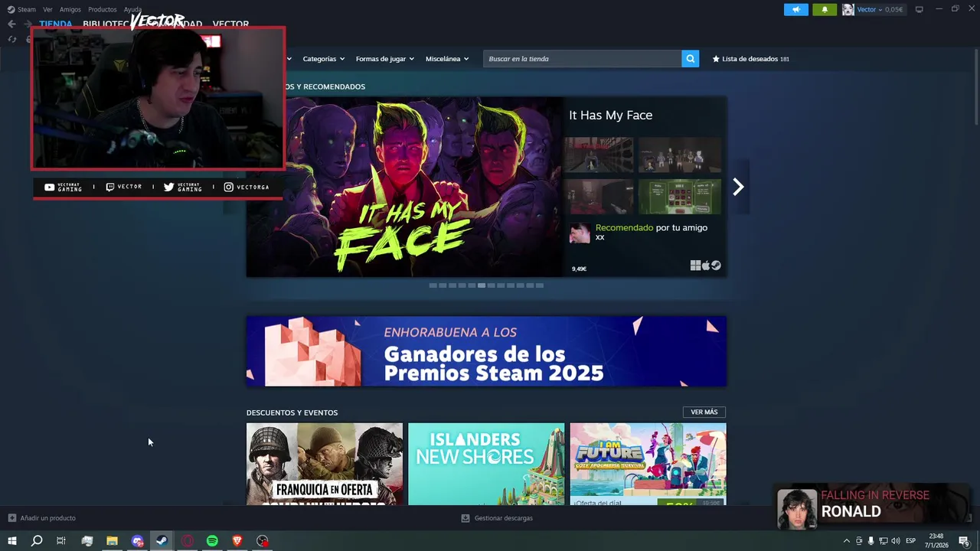The height and width of the screenshot is (551, 980).
Task: Open OBS Studio from taskbar
Action: pos(263,541)
